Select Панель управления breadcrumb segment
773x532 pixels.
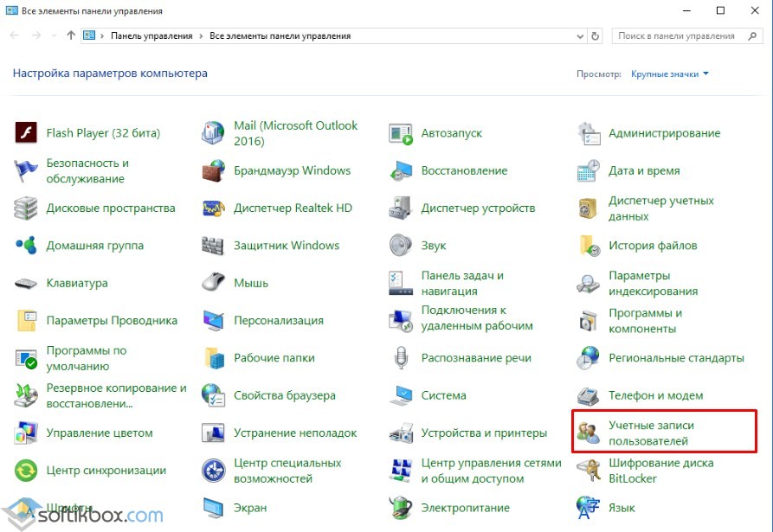tap(151, 36)
